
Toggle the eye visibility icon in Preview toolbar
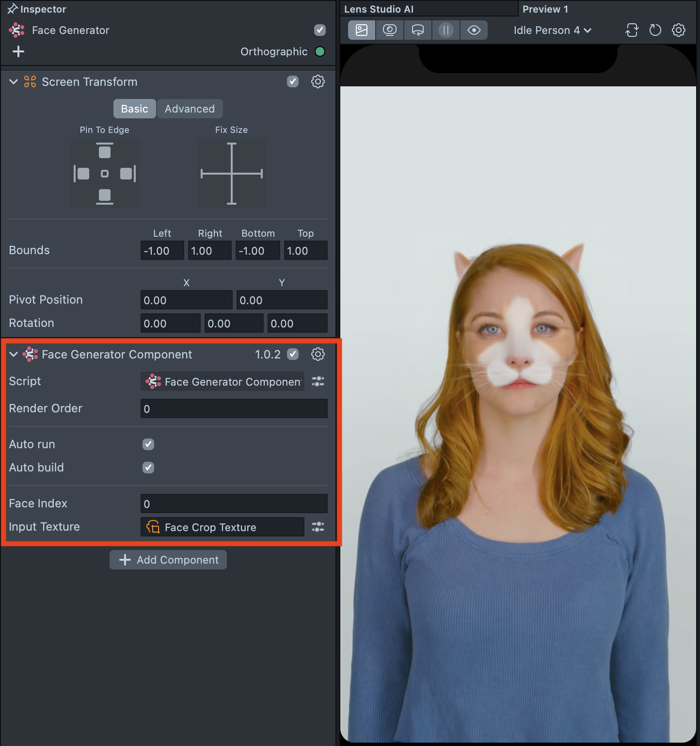tap(474, 30)
